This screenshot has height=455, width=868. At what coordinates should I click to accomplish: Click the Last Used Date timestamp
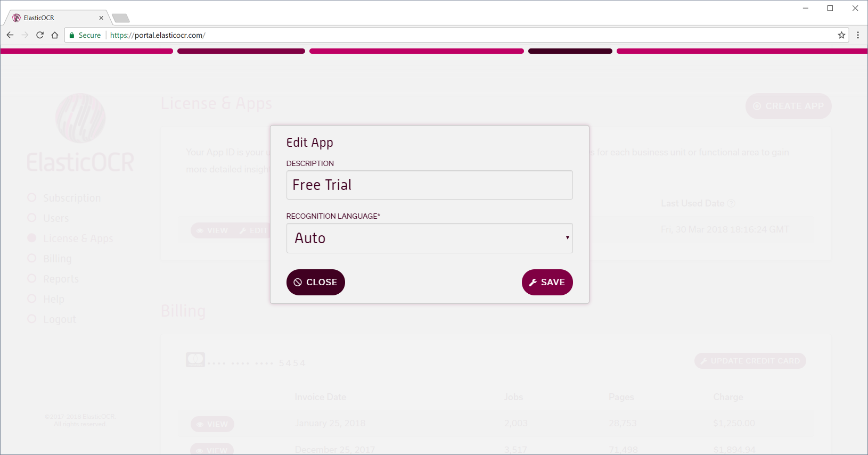[725, 229]
